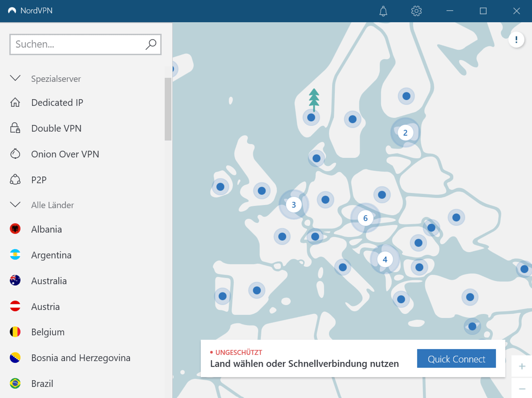Select Belgium from the country list
The width and height of the screenshot is (532, 398).
(48, 332)
